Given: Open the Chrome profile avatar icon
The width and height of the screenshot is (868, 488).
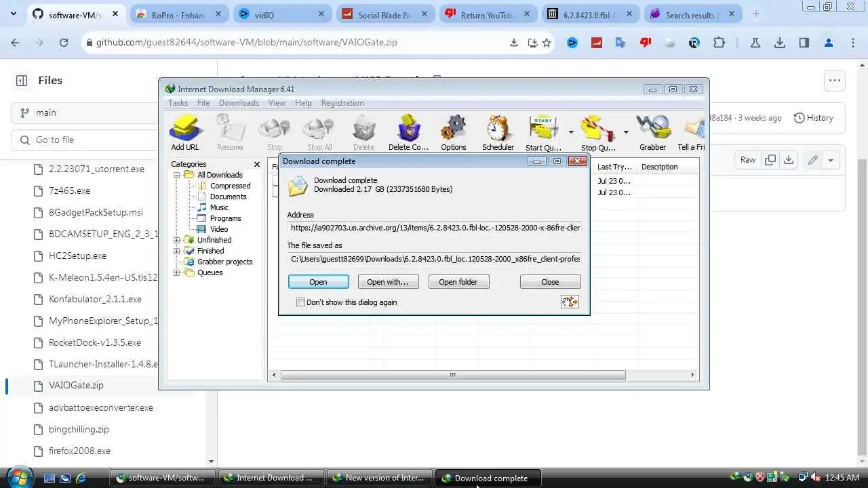Looking at the screenshot, I should [828, 42].
